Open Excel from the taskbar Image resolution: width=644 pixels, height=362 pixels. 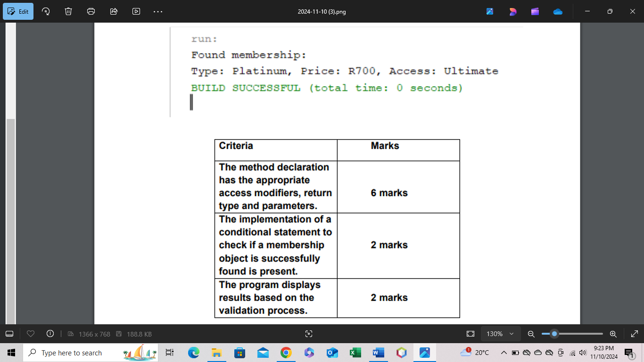click(x=355, y=353)
